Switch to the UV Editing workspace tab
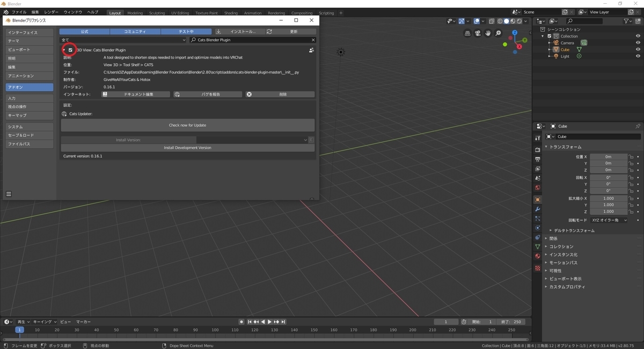Screen dimensions: 644x349 [x=180, y=13]
